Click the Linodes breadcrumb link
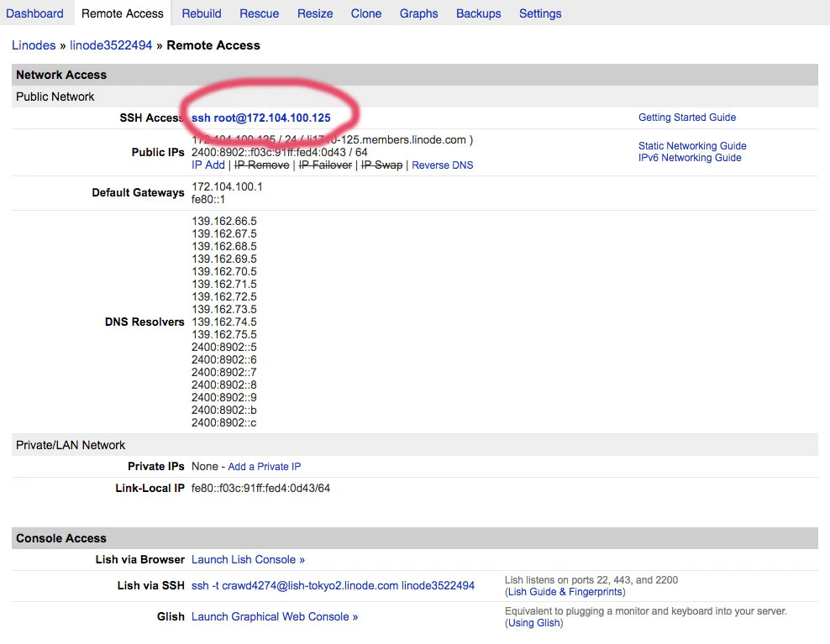Viewport: 830px width, 644px height. (34, 45)
